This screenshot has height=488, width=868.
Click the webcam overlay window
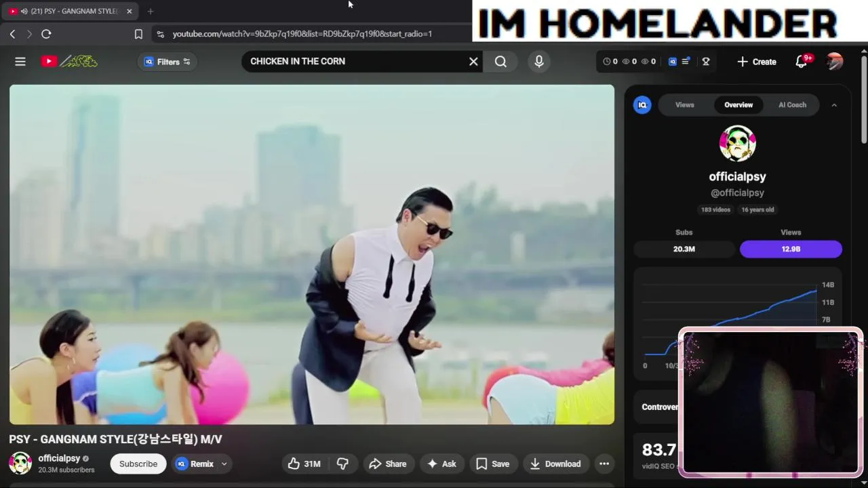[771, 403]
